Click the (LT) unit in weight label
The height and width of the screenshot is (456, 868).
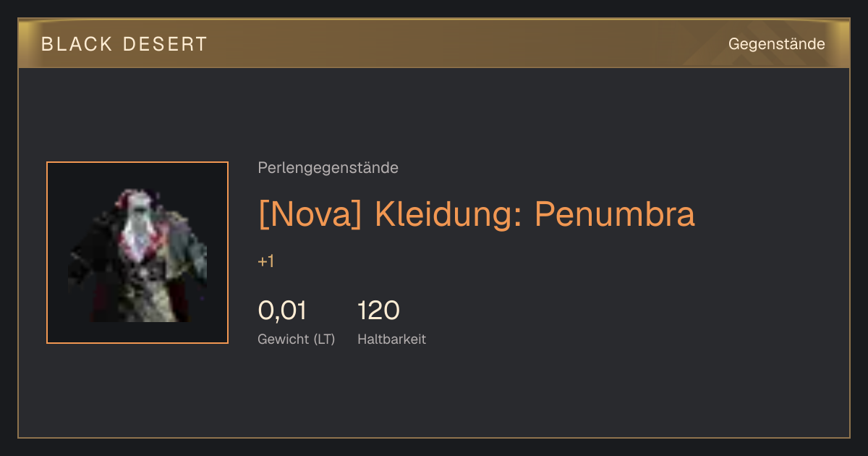324,339
